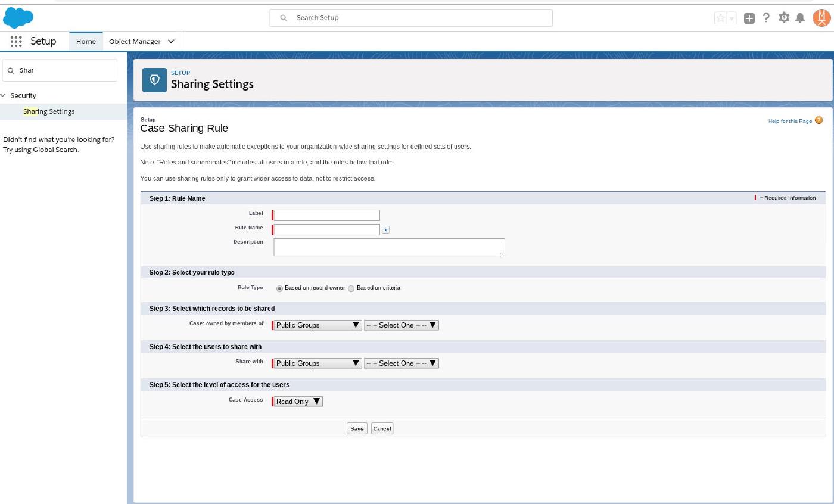The width and height of the screenshot is (834, 504).
Task: Click the user profile avatar
Action: point(821,18)
